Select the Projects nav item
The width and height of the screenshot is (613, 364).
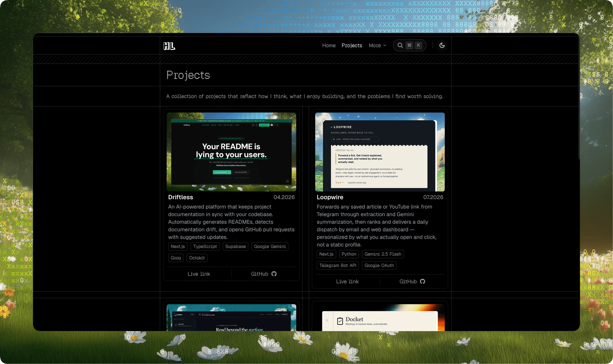coord(352,45)
